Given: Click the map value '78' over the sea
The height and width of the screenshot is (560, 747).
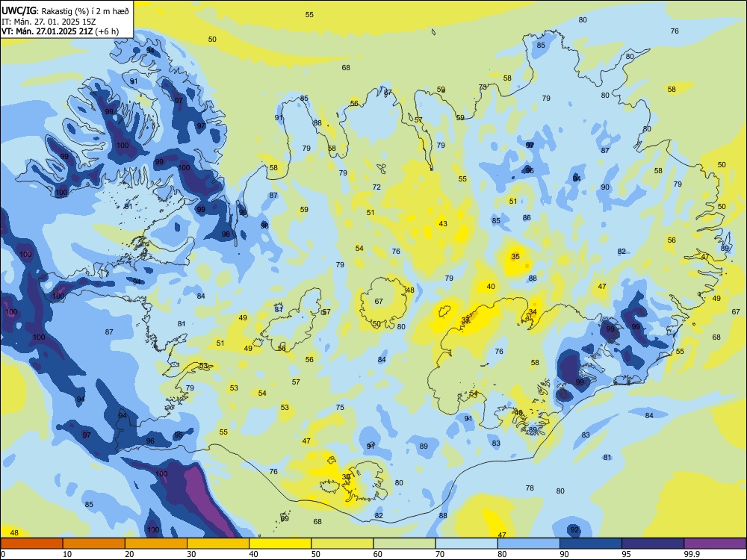Looking at the screenshot, I should 530,488.
